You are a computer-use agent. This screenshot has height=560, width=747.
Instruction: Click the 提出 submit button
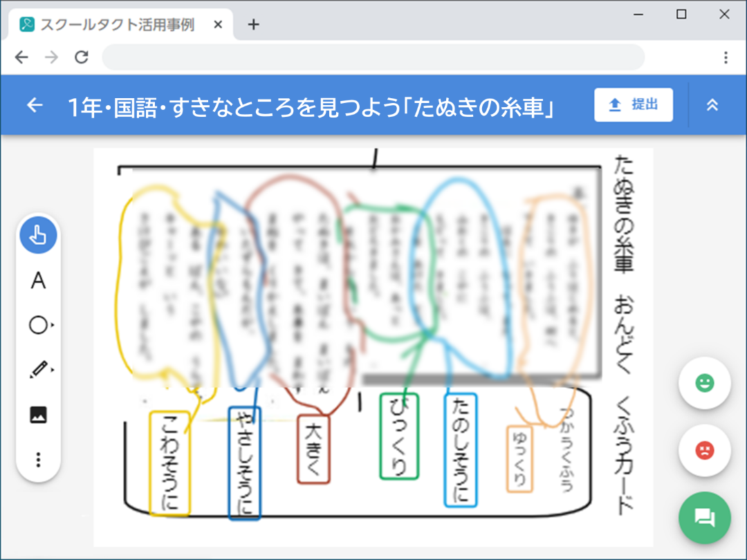[633, 104]
